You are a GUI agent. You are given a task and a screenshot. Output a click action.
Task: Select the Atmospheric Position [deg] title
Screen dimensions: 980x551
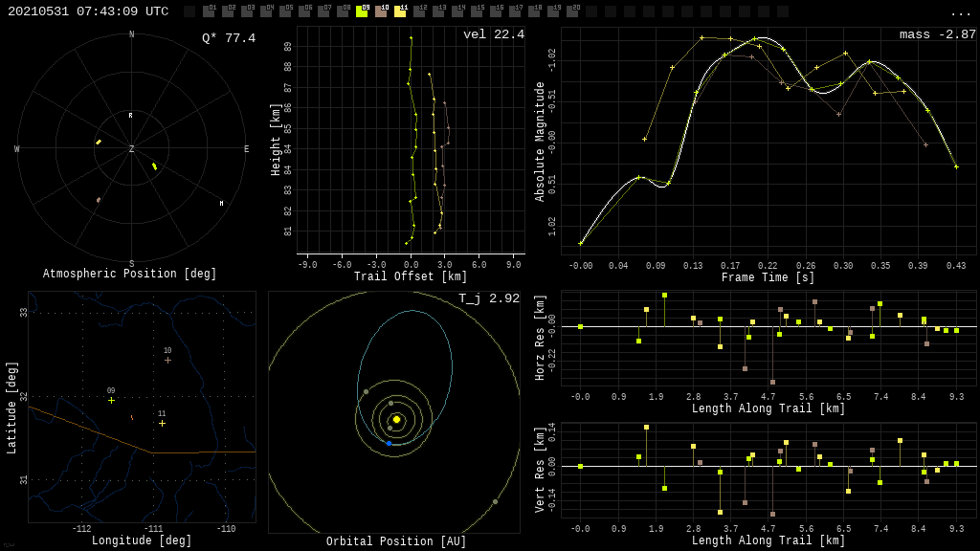coord(130,275)
